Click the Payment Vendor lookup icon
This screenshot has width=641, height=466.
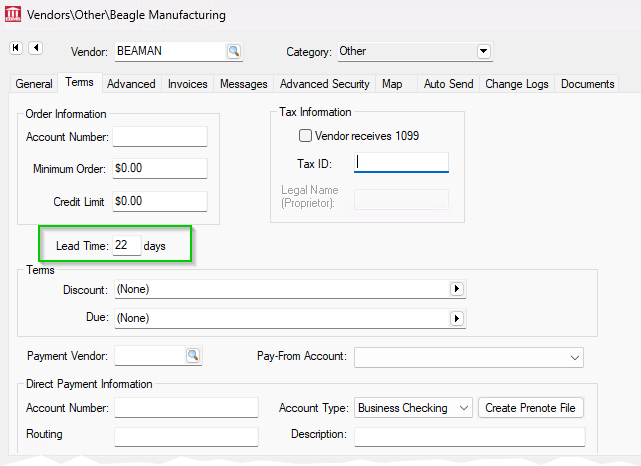tap(192, 355)
